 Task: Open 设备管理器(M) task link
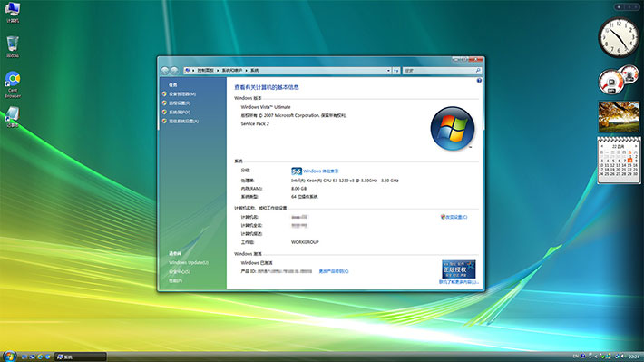click(182, 94)
